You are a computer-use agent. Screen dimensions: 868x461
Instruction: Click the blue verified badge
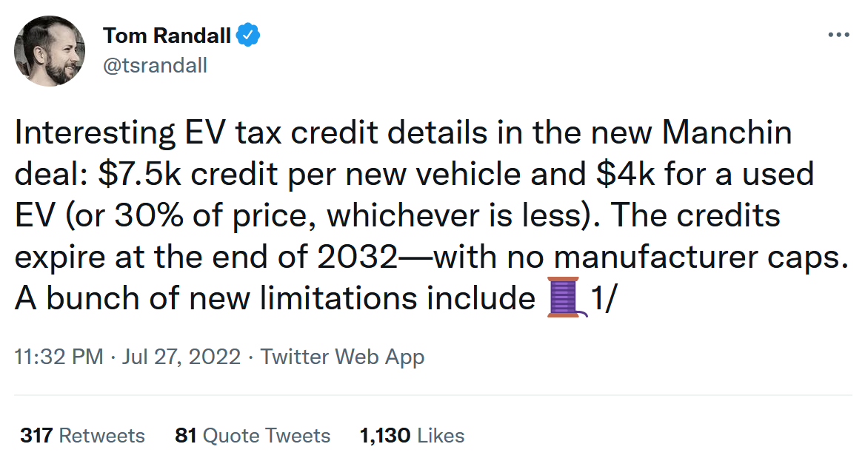pos(247,35)
